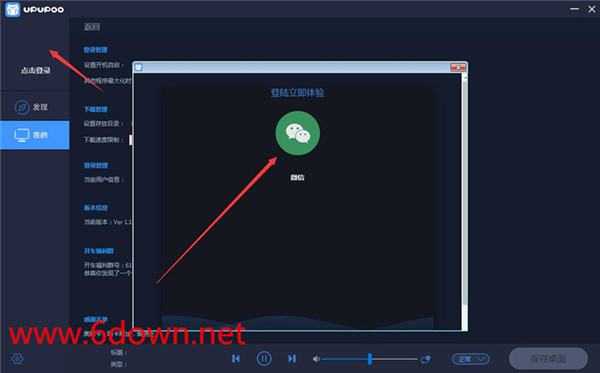Click the 设置存放目录 label
Screen dimensions: 600x373
(x=104, y=124)
